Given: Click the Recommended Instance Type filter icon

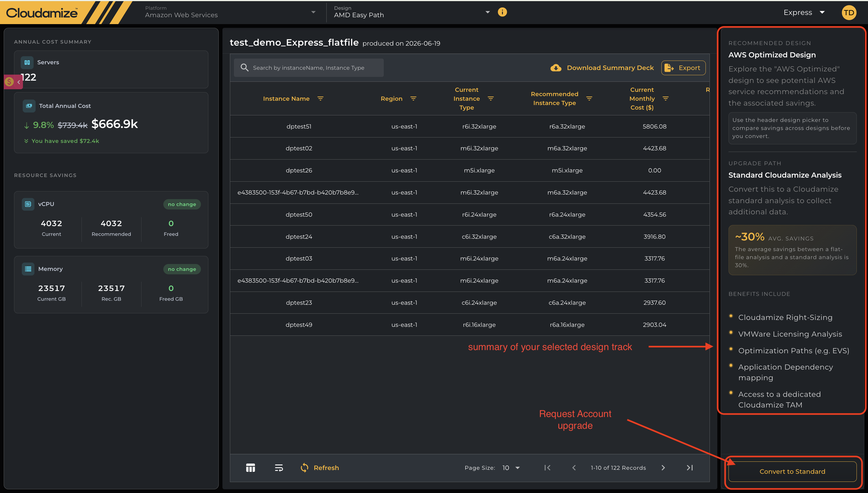Looking at the screenshot, I should [589, 98].
